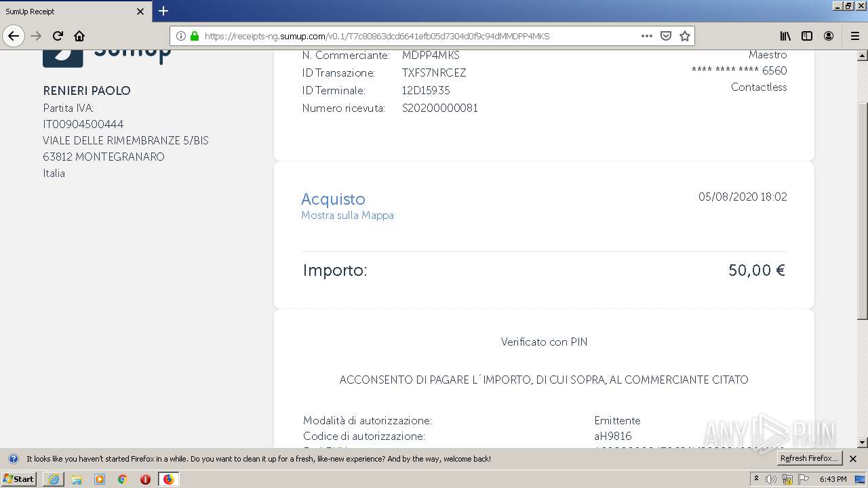
Task: Select VAT number IT00904500444
Action: click(x=83, y=125)
